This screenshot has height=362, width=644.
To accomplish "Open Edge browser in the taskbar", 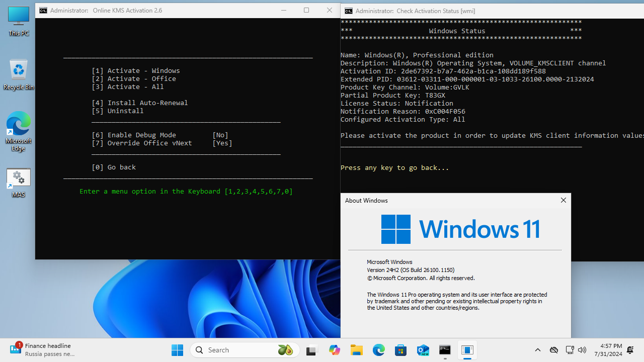I will click(x=379, y=350).
